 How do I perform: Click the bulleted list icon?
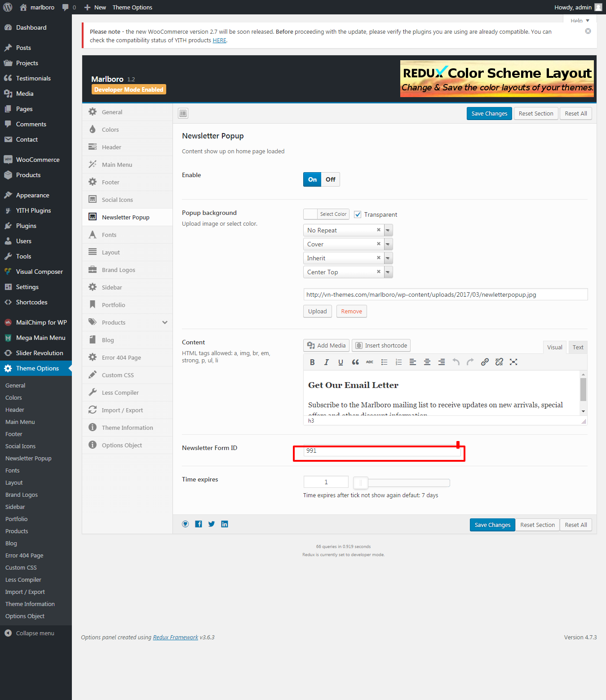[x=384, y=362]
